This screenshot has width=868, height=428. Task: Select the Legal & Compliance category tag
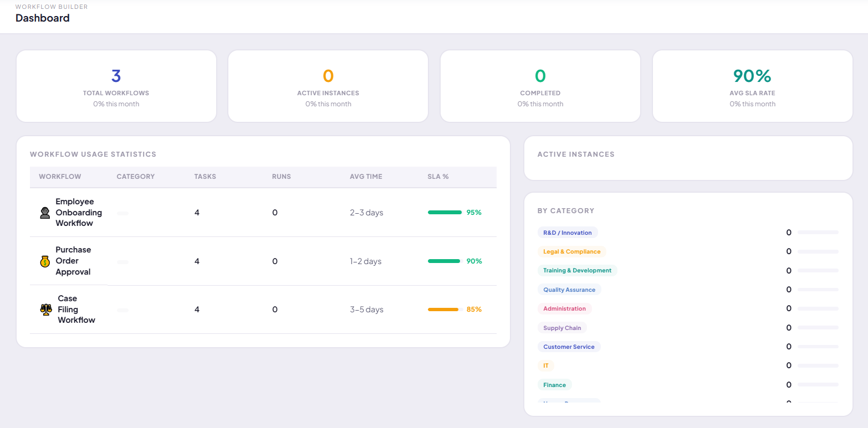pyautogui.click(x=572, y=251)
